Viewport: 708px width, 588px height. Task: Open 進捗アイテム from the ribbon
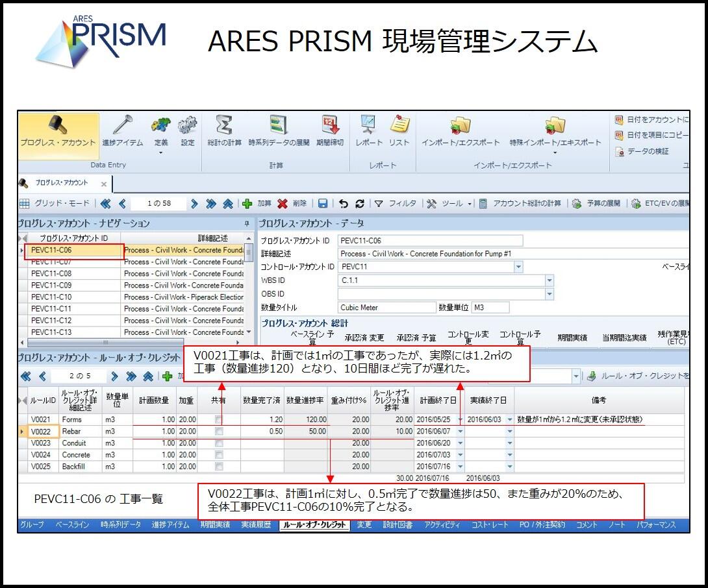pos(122,131)
